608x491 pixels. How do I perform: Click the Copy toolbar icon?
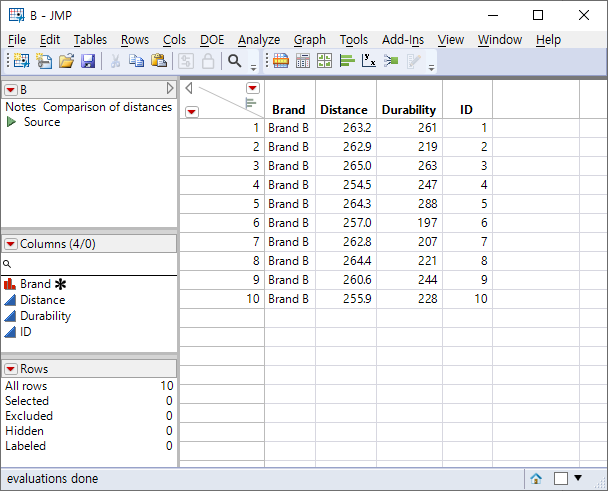[x=136, y=61]
